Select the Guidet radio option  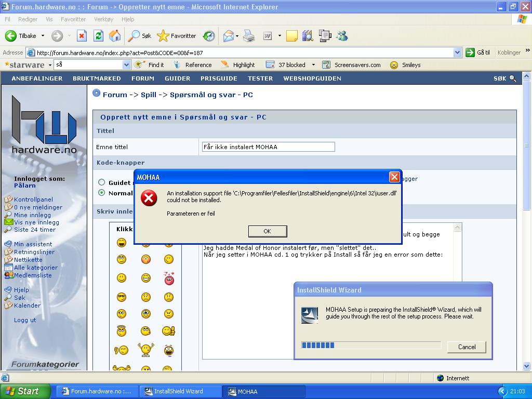pos(101,182)
